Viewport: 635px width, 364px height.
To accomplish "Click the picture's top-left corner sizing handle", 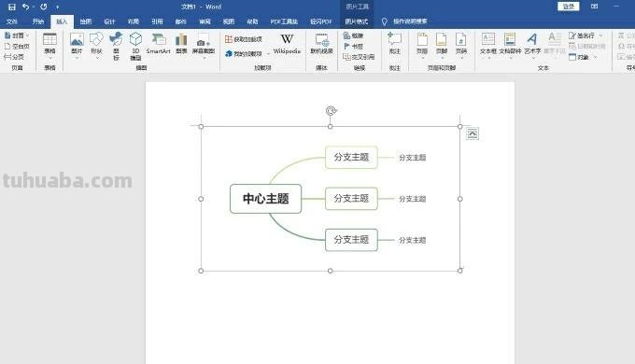I will (201, 126).
